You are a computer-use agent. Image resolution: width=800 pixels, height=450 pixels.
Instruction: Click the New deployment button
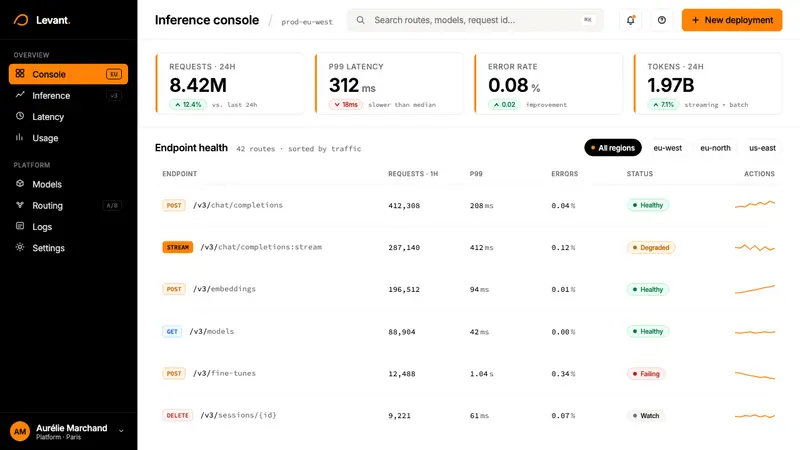coord(732,20)
